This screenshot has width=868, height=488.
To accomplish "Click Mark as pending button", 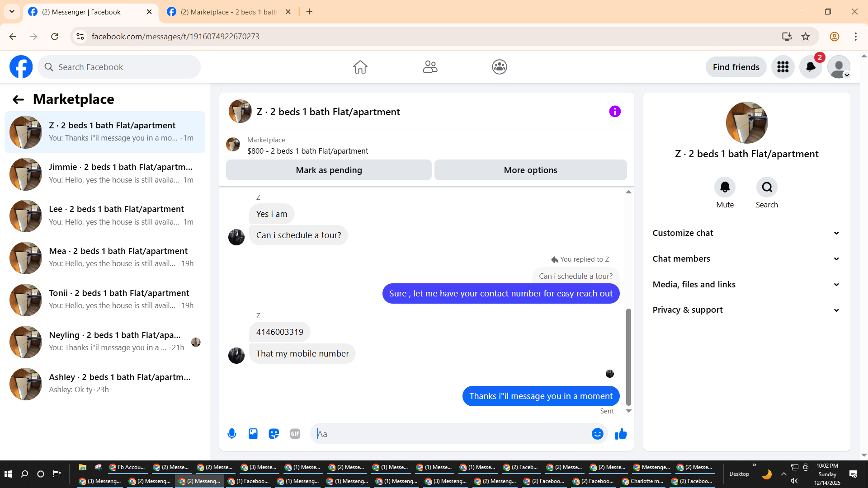I will tap(329, 170).
